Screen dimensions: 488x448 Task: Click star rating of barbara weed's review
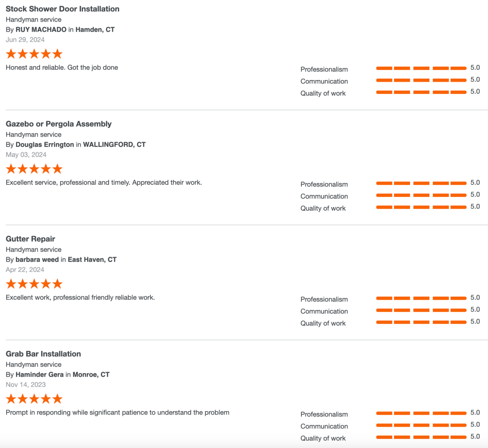point(34,284)
